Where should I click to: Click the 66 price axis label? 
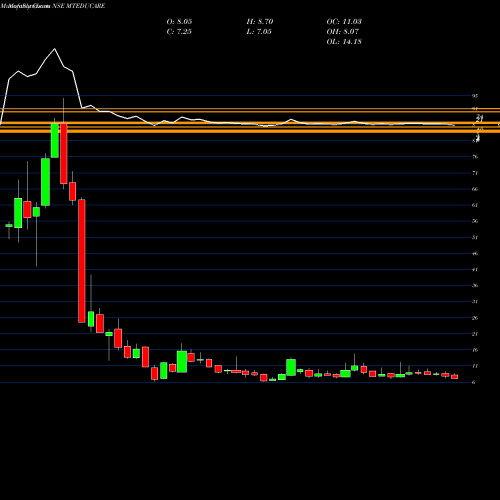coord(475,189)
